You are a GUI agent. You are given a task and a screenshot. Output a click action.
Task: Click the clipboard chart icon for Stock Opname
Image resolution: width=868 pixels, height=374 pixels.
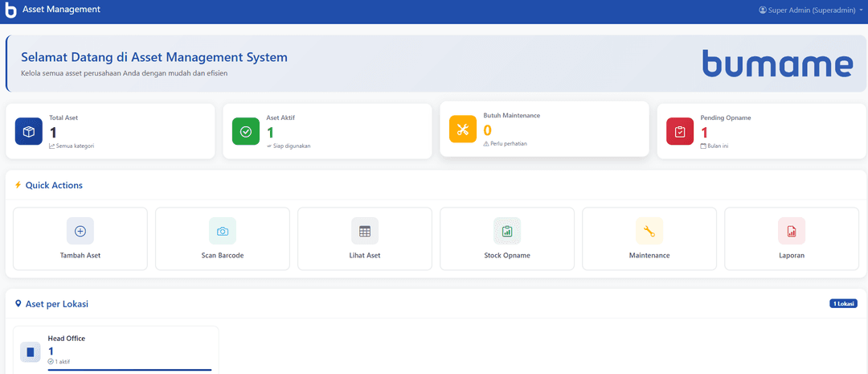pyautogui.click(x=507, y=231)
